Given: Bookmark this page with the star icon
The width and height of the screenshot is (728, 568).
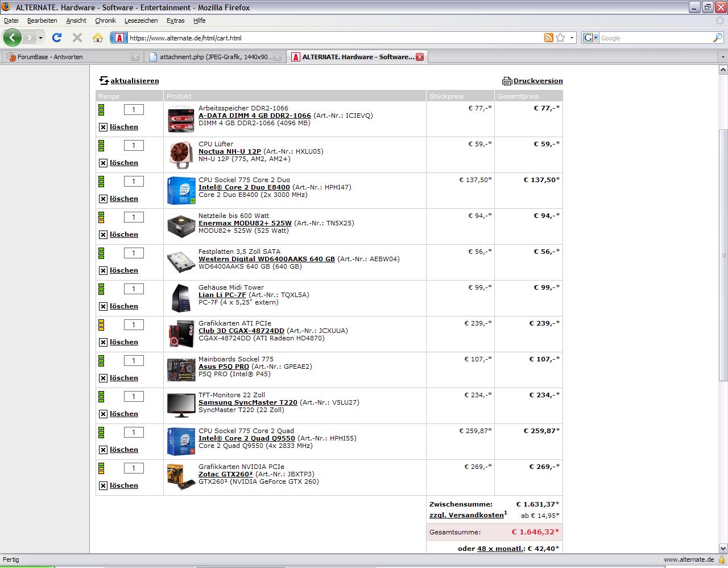Looking at the screenshot, I should click(560, 38).
